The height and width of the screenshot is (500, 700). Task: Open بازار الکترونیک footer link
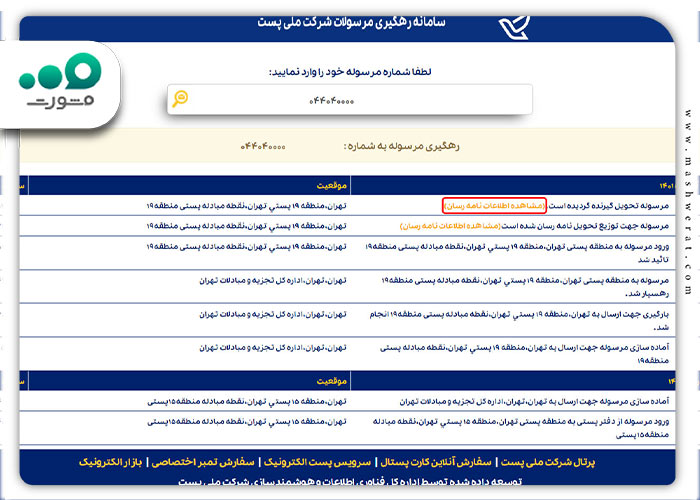110,462
